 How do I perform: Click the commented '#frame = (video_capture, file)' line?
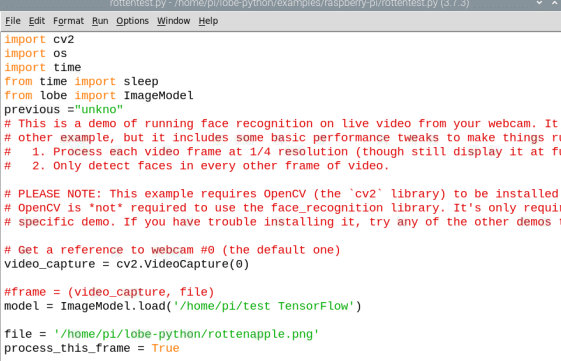click(x=109, y=292)
